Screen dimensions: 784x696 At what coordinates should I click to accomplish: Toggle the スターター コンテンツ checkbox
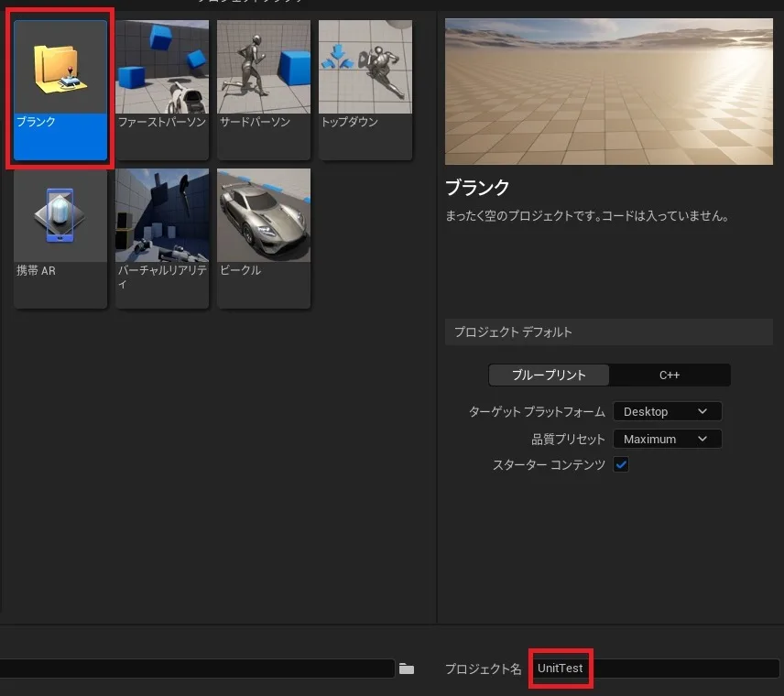(622, 464)
